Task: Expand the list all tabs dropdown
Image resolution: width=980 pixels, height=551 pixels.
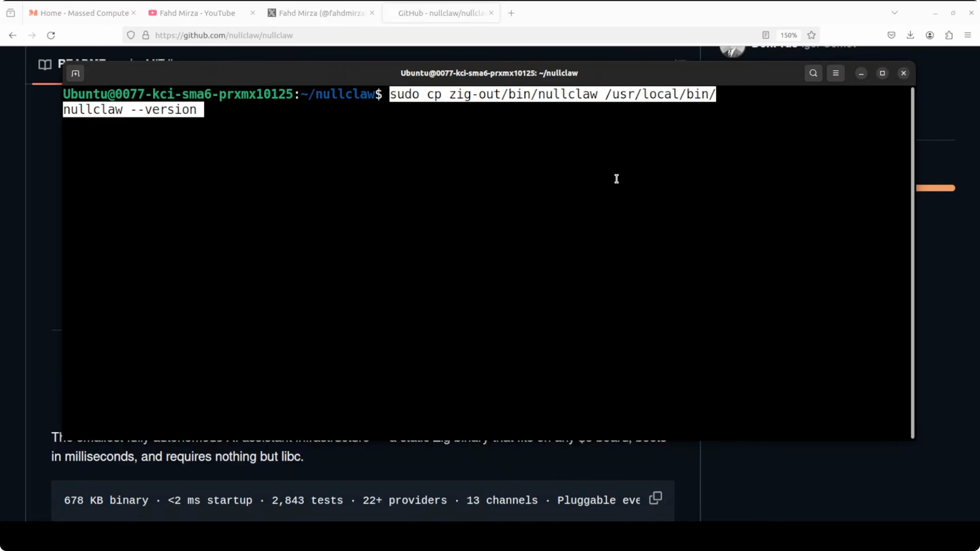Action: coord(895,13)
